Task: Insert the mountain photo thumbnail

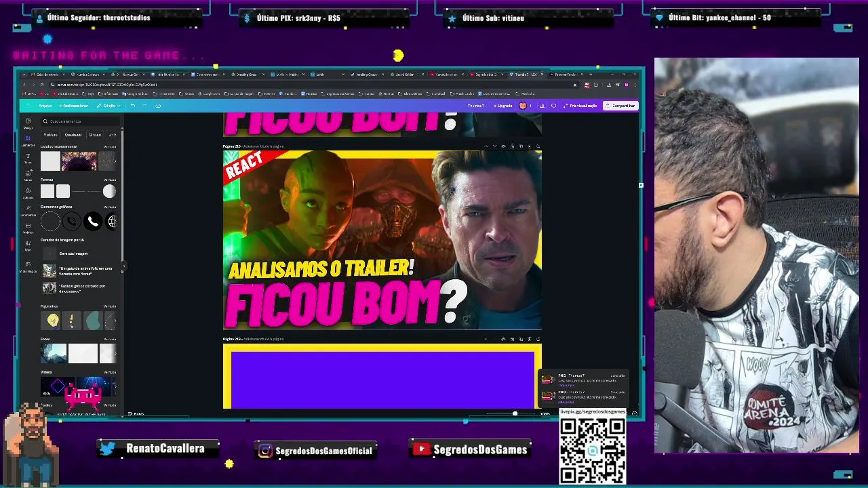Action: [x=54, y=353]
